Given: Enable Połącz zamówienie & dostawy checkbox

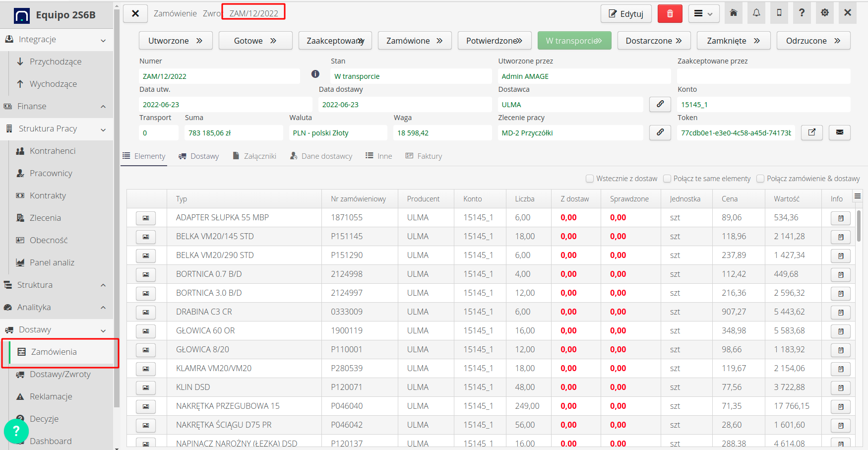Looking at the screenshot, I should click(x=759, y=178).
